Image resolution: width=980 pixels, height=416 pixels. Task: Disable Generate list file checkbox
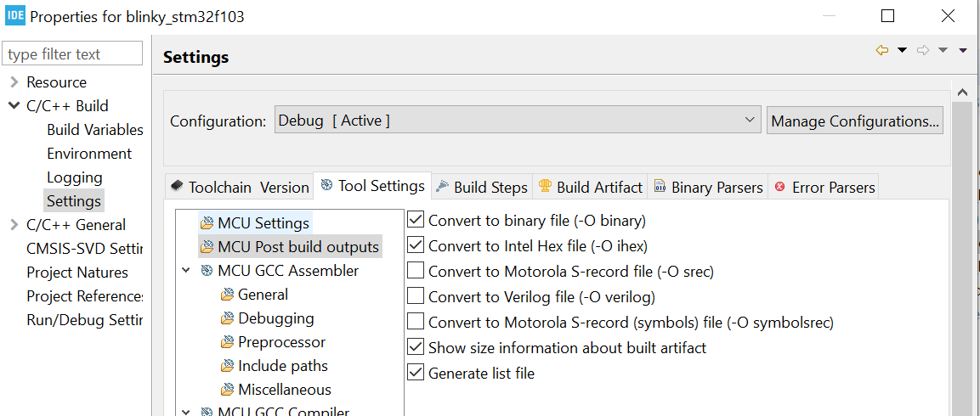tap(416, 373)
